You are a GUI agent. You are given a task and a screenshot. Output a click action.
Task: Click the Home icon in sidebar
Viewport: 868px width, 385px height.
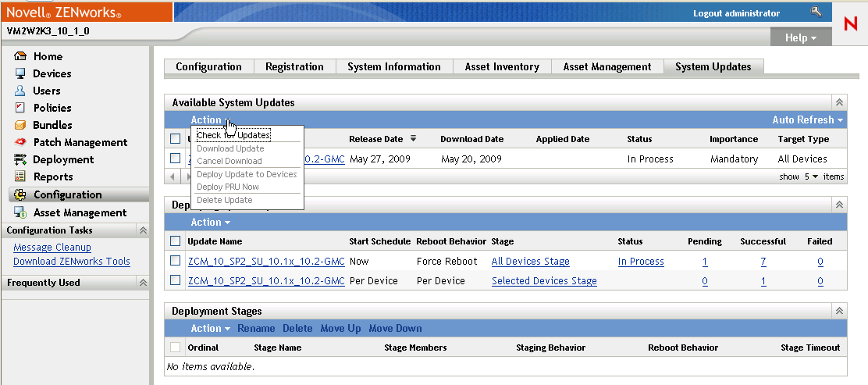click(20, 56)
